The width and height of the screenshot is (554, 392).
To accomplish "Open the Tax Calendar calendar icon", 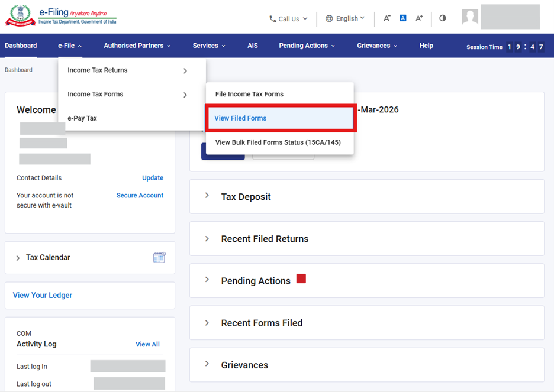I will [x=159, y=257].
